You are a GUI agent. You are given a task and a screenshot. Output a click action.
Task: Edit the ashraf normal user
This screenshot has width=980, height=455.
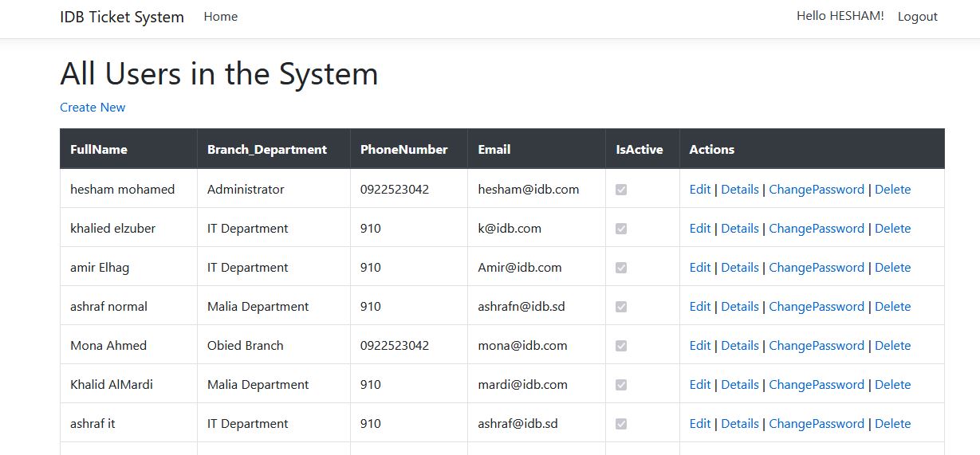700,307
